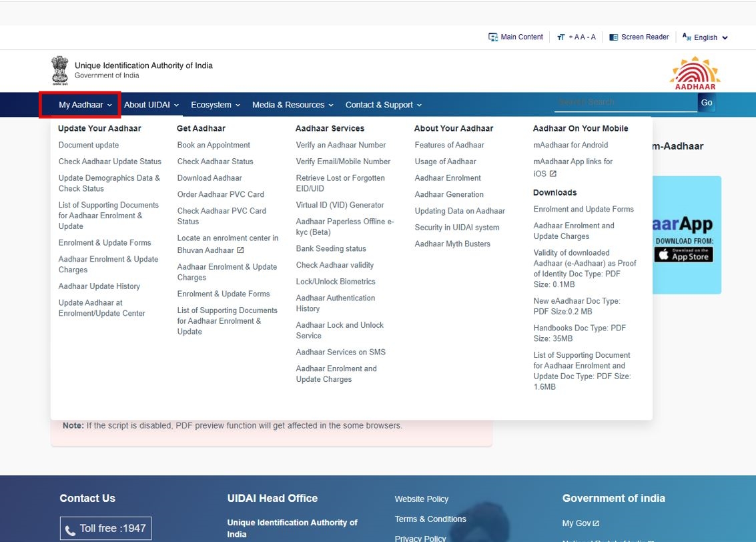Collapse the My Aadhaar menu
This screenshot has width=756, height=542.
pos(85,105)
